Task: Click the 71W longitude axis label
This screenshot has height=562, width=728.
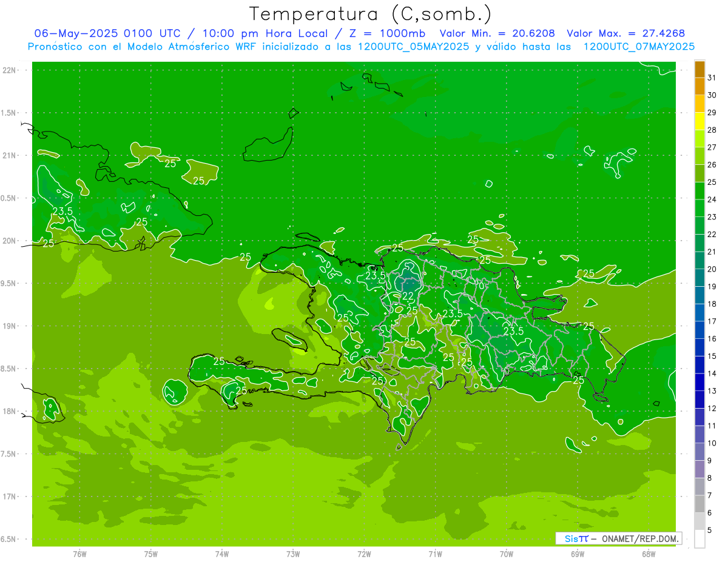Action: click(435, 554)
